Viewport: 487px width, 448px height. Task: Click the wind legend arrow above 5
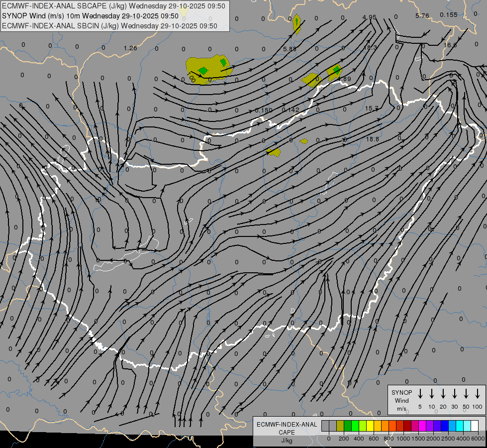point(420,394)
